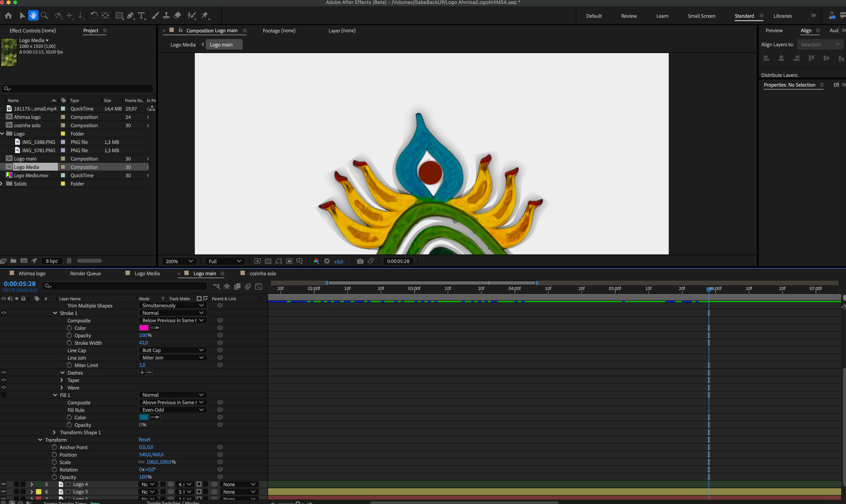The width and height of the screenshot is (846, 504).
Task: Click the Home icon
Action: tap(8, 16)
